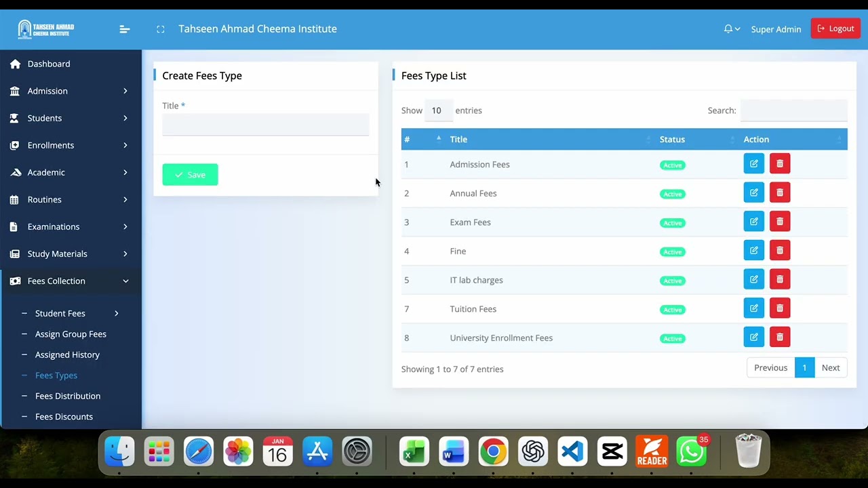
Task: Toggle fullscreen mode icon
Action: (x=160, y=29)
